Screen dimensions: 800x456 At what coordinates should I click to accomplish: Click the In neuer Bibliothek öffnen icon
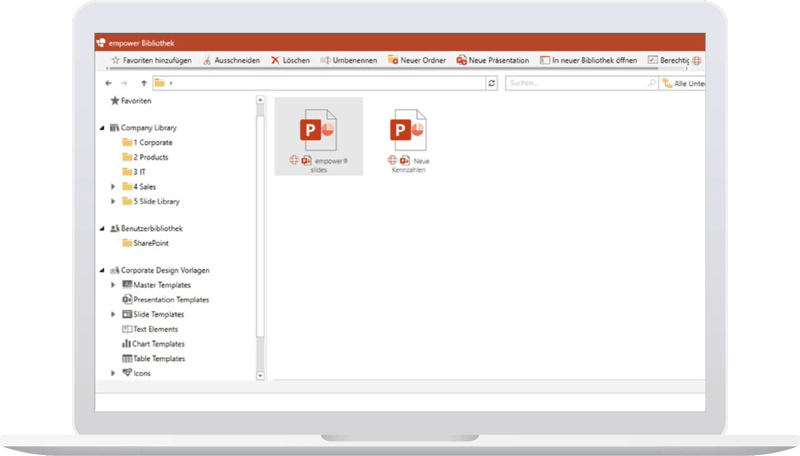[545, 60]
